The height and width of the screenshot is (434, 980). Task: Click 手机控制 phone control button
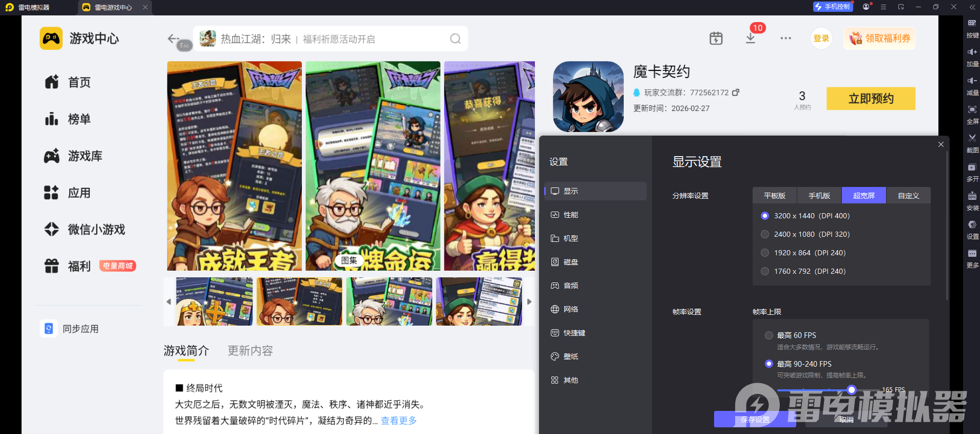tap(833, 7)
